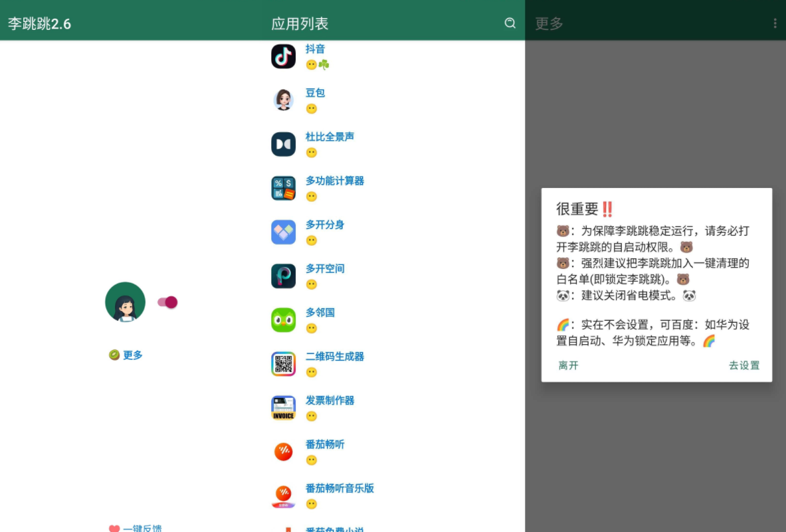The width and height of the screenshot is (786, 532).
Task: Open the 多功能计算器 calculator icon
Action: point(283,189)
